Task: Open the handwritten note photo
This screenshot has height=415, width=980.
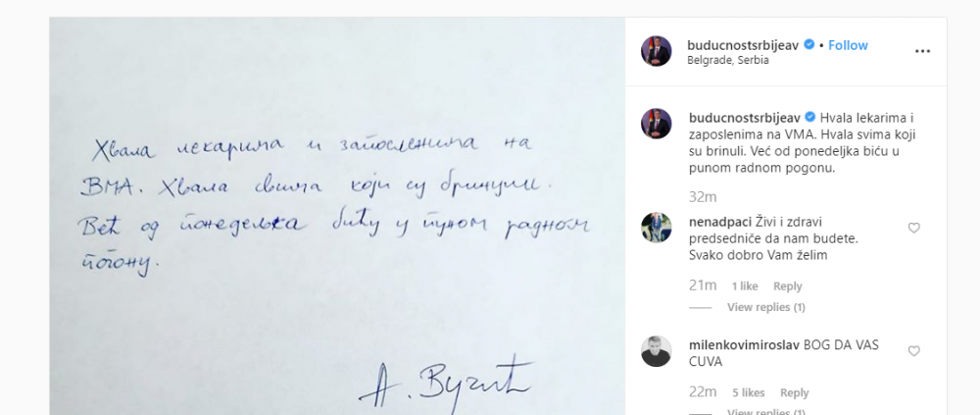Action: 337,216
